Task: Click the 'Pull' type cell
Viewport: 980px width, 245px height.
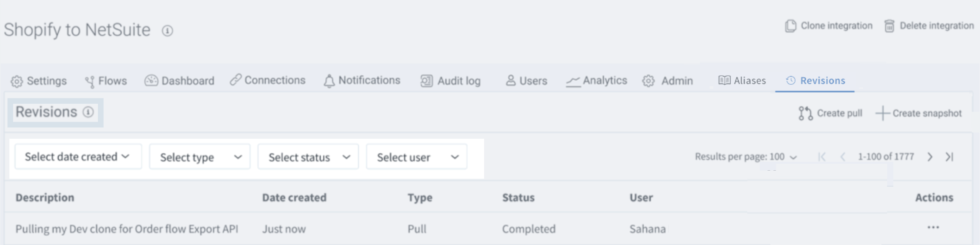Action: pos(417,229)
